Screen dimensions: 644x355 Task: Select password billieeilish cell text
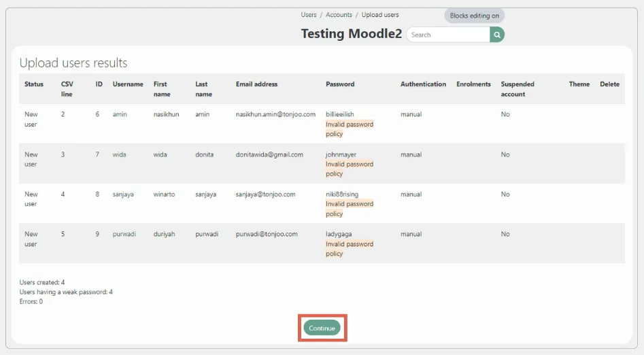click(339, 114)
